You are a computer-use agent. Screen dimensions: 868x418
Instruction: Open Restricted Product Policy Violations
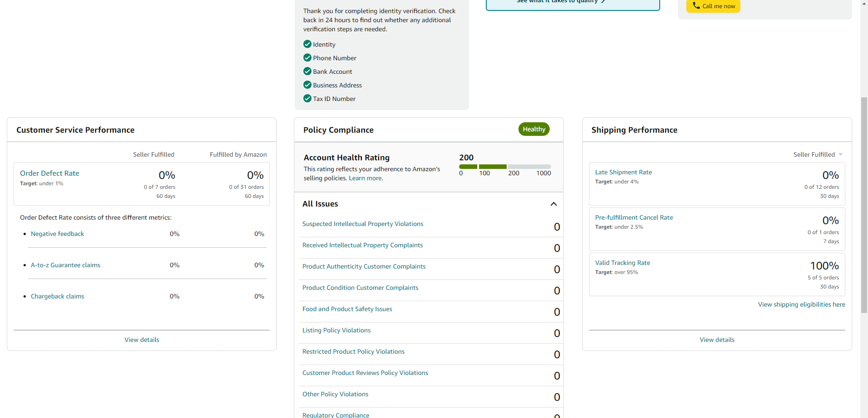(x=354, y=351)
